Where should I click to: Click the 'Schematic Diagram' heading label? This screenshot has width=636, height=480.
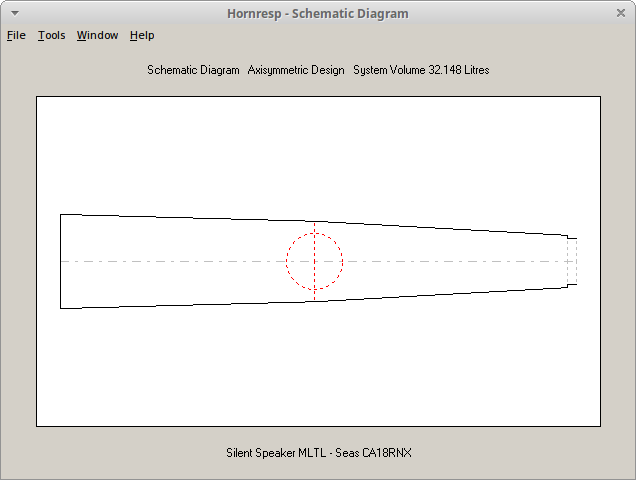point(193,70)
